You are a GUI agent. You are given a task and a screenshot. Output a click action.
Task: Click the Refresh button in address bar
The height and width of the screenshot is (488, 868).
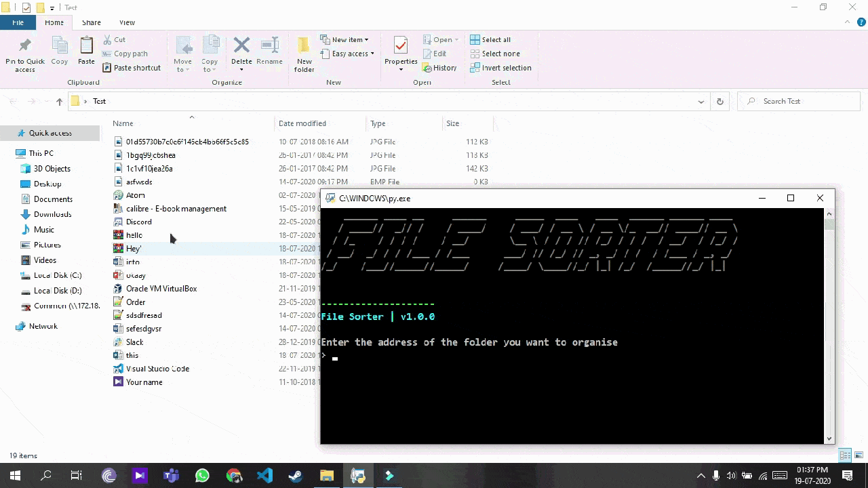click(720, 102)
